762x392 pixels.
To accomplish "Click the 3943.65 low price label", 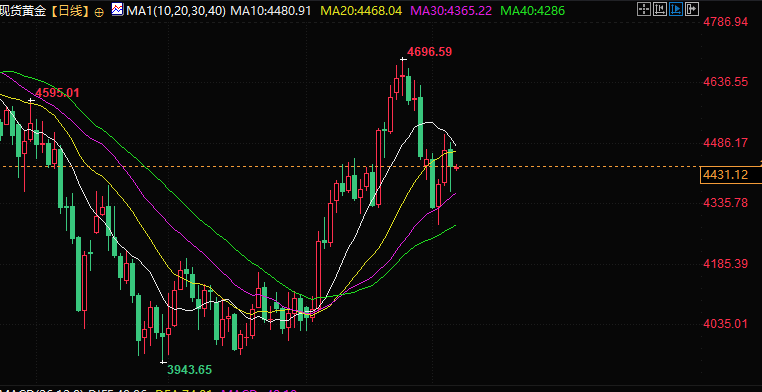I will coord(190,370).
